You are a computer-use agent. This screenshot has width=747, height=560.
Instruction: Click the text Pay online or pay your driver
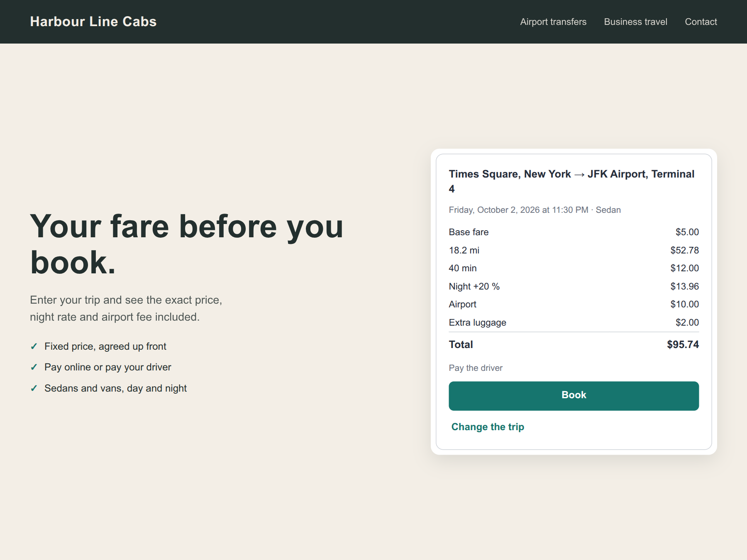click(107, 367)
